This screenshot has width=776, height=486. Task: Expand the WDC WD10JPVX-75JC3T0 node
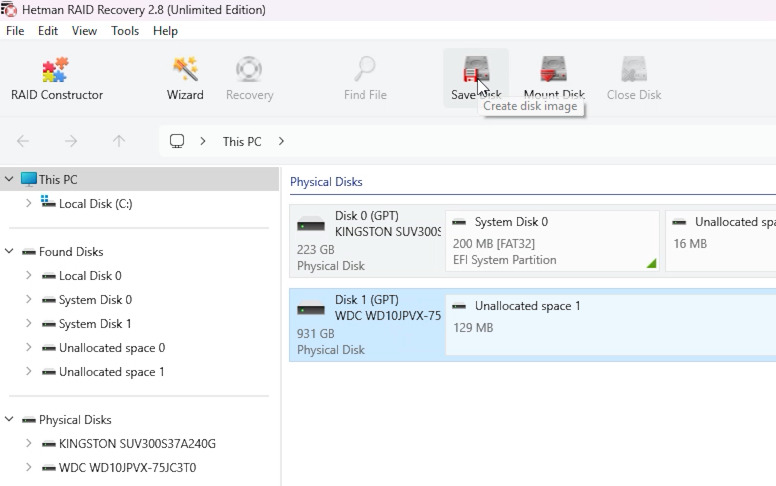pos(28,467)
